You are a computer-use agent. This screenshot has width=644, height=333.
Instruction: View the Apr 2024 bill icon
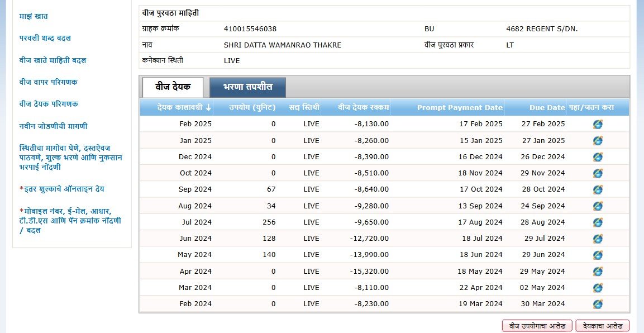click(x=598, y=272)
